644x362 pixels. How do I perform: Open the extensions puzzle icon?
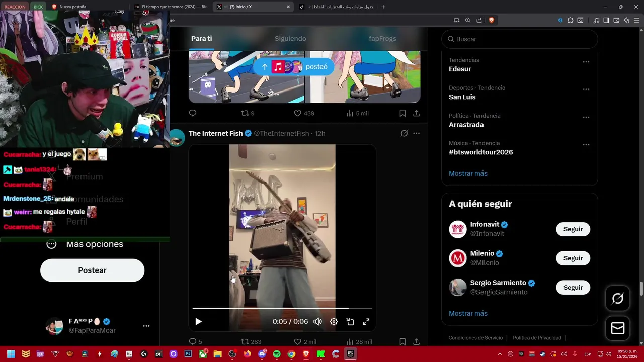point(570,20)
